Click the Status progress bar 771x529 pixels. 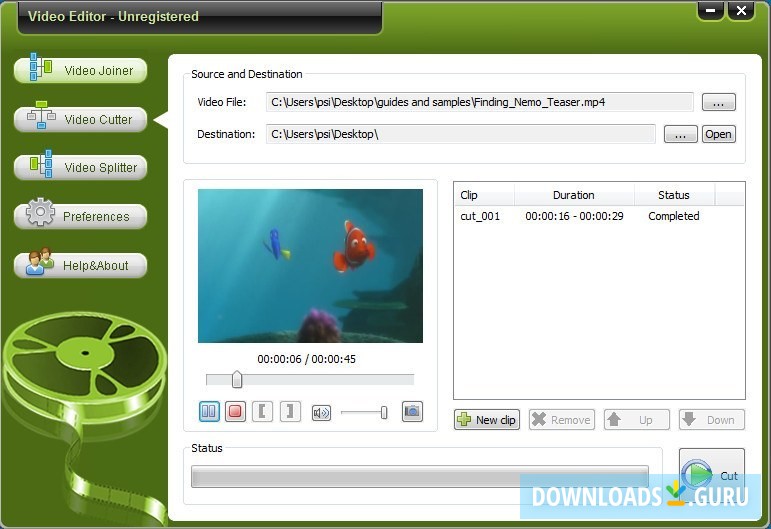tap(420, 477)
